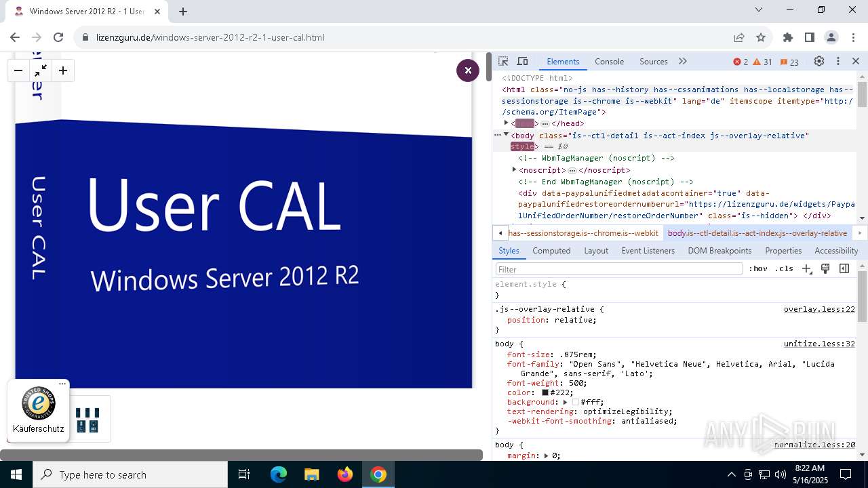Open color picker for #fff swatch

point(575,402)
